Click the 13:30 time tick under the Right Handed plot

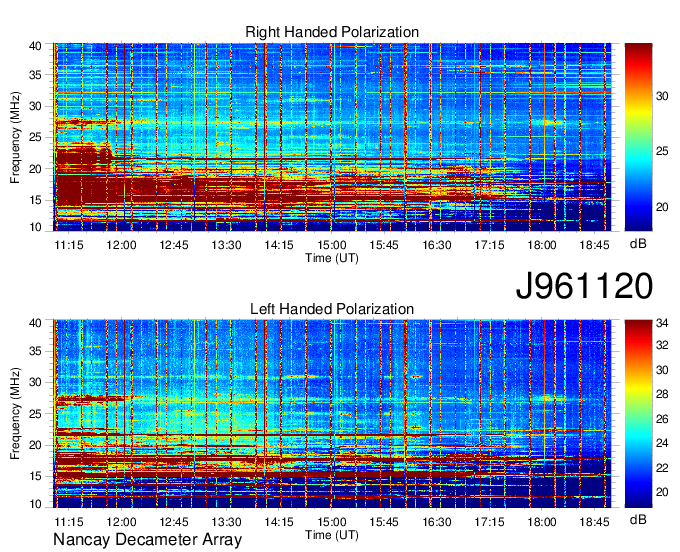pyautogui.click(x=226, y=245)
